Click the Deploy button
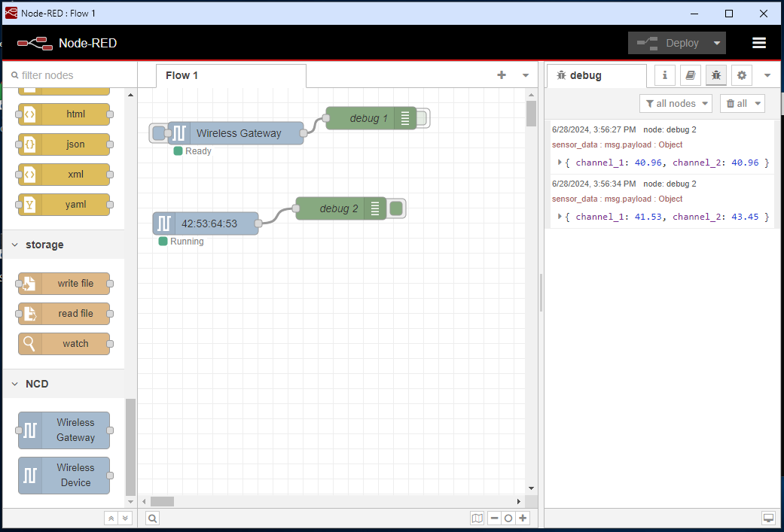The height and width of the screenshot is (532, 784). click(668, 43)
